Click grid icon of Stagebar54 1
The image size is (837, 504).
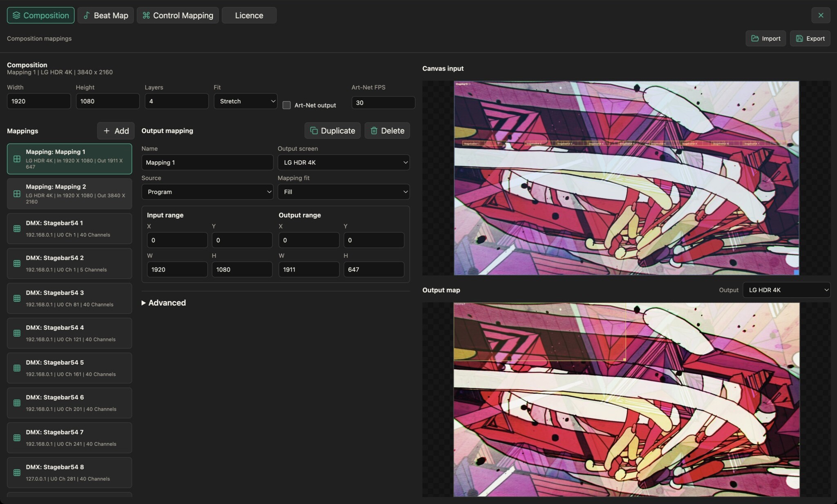coord(17,229)
